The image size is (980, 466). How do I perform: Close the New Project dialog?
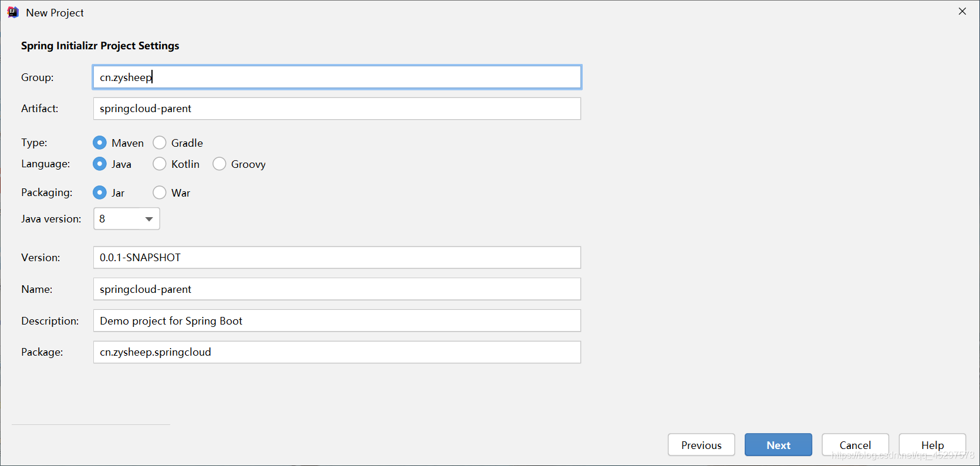point(962,11)
